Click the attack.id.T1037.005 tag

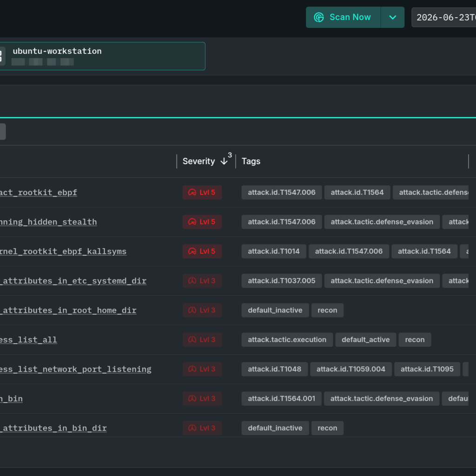point(282,281)
